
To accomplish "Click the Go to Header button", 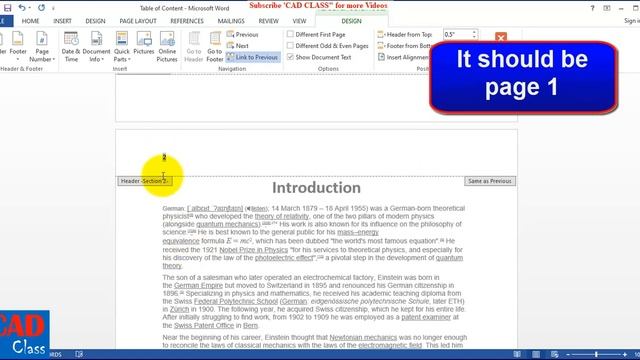I will (x=194, y=47).
